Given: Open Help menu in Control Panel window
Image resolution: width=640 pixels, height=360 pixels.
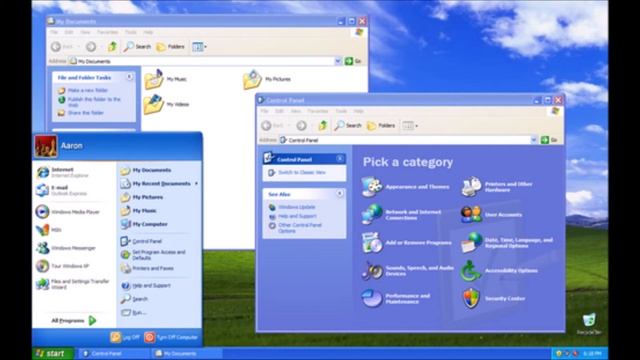Looking at the screenshot, I should click(x=359, y=111).
